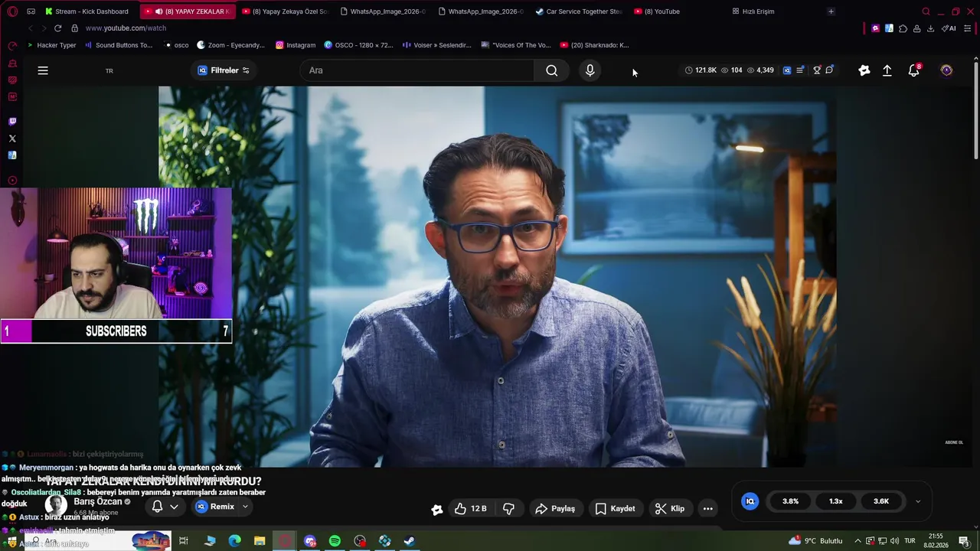This screenshot has width=980, height=551.
Task: Click the Klip clip button
Action: pyautogui.click(x=670, y=508)
